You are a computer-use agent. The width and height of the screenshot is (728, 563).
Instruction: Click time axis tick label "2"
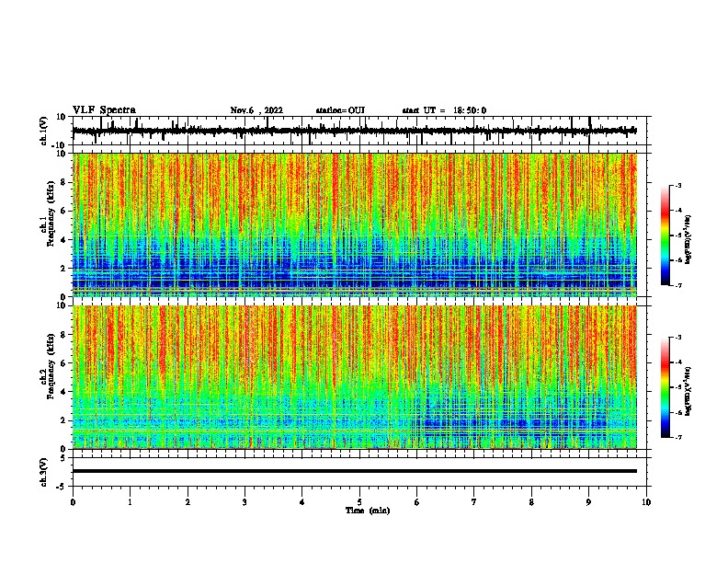[x=188, y=502]
